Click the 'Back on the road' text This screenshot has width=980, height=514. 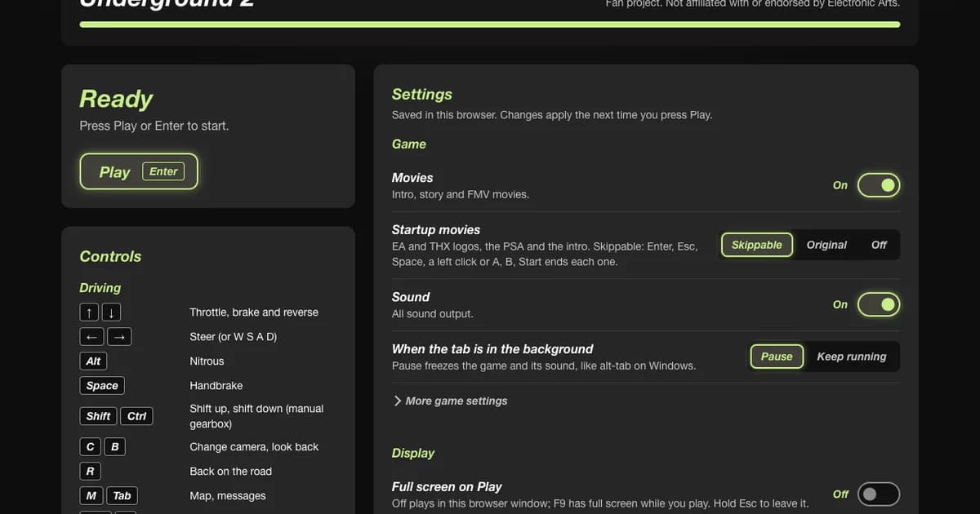tap(231, 472)
